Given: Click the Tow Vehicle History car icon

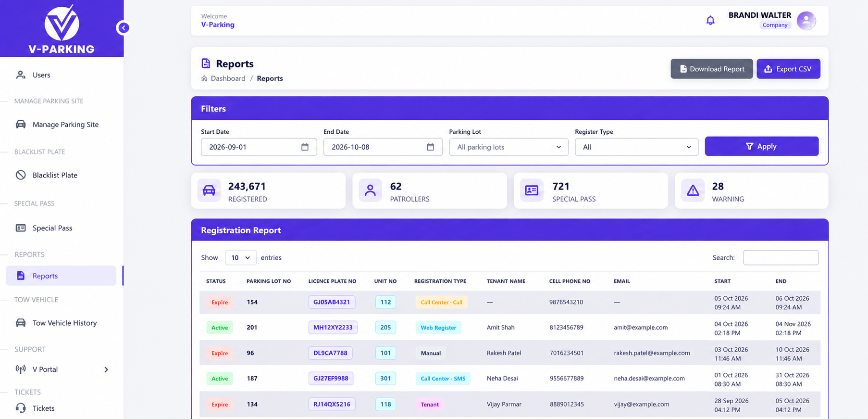Looking at the screenshot, I should tap(21, 323).
